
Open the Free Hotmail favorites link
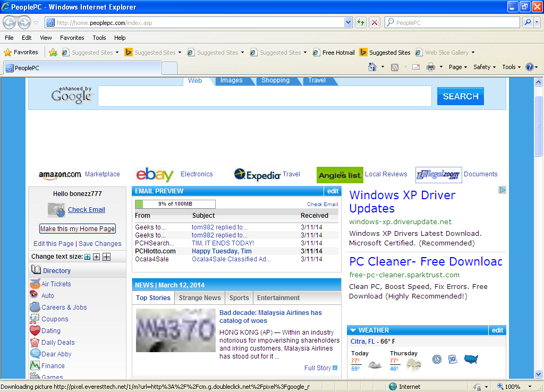[x=334, y=53]
